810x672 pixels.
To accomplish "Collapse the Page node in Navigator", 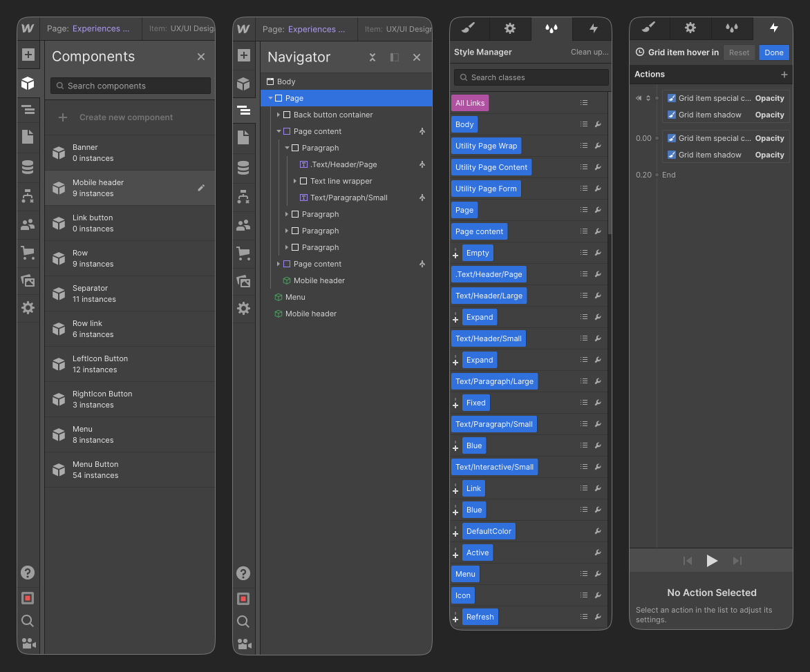I will (270, 98).
